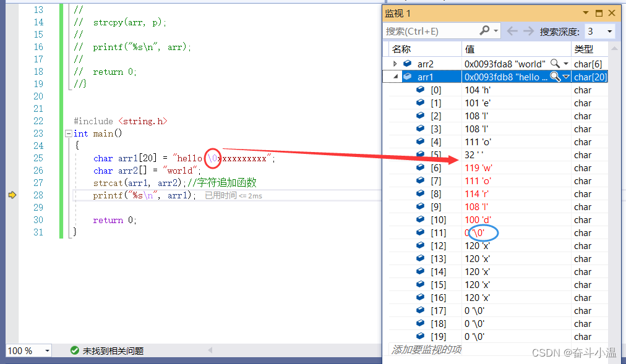The width and height of the screenshot is (626, 364).
Task: Select arr2 variable icon in watch list
Action: [x=407, y=64]
